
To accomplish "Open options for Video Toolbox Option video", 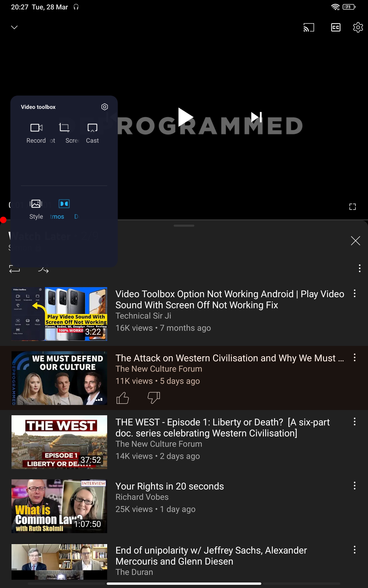I will (355, 294).
